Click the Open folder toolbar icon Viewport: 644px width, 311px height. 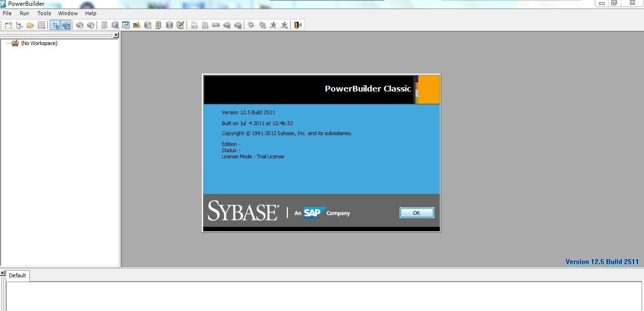(30, 25)
